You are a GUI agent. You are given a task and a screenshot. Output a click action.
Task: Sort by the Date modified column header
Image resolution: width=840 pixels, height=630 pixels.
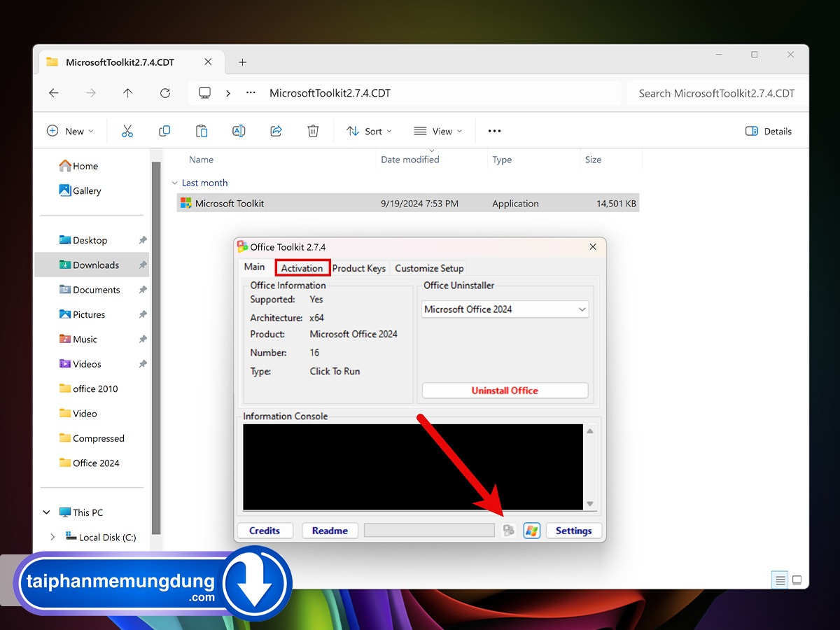410,160
